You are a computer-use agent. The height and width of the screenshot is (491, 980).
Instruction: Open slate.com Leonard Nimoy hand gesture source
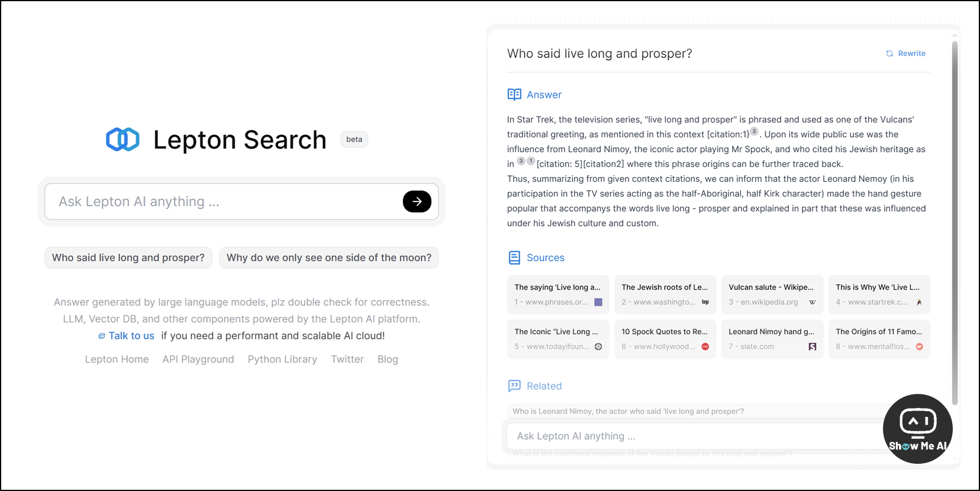[x=772, y=339]
